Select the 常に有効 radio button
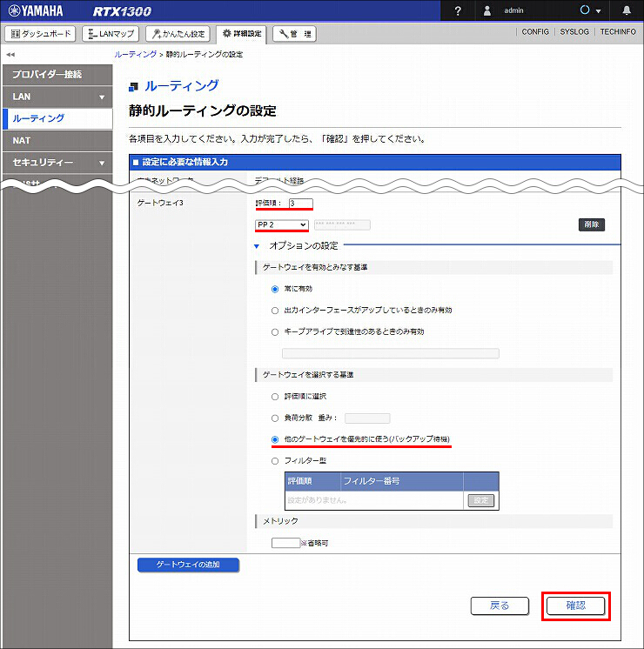This screenshot has height=649, width=644. [x=275, y=290]
